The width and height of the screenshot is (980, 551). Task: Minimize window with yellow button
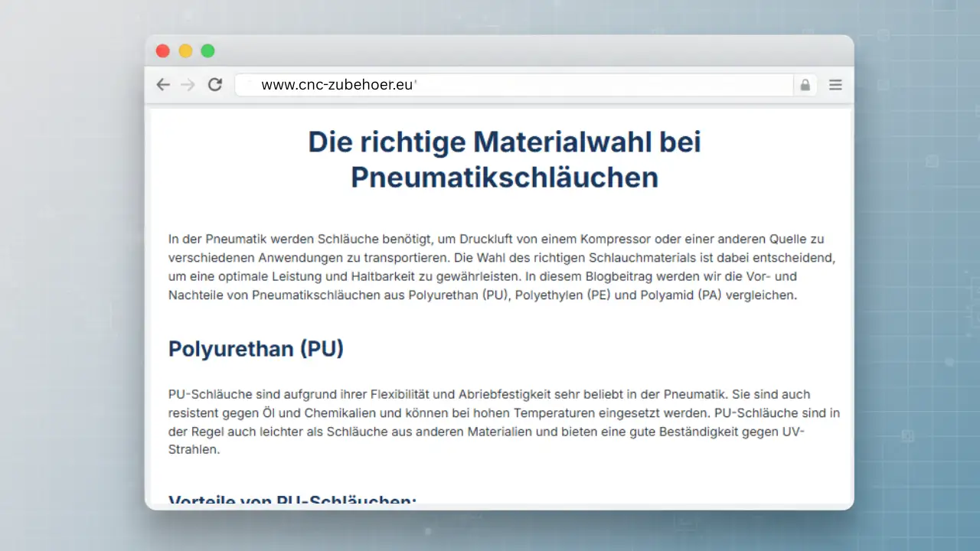185,51
